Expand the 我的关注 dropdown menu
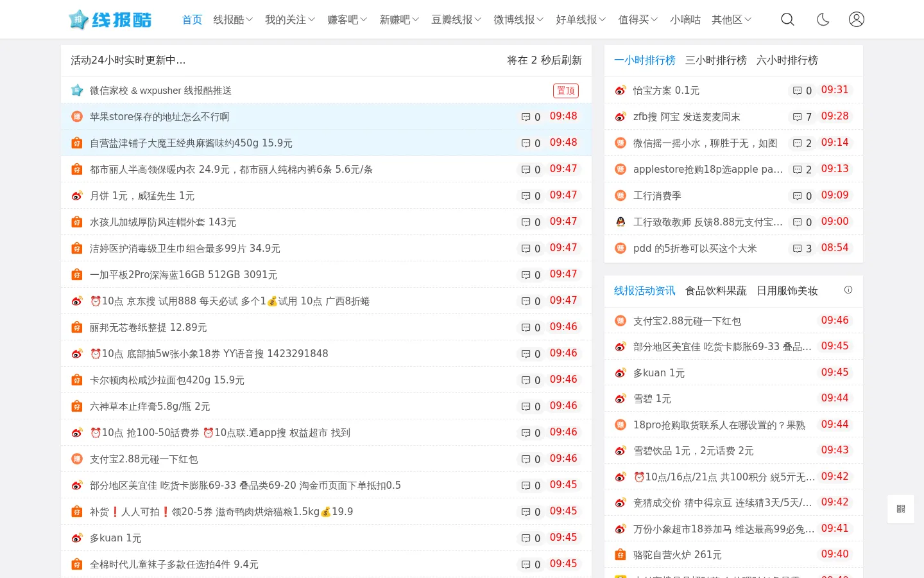The width and height of the screenshot is (924, 578). [x=290, y=20]
